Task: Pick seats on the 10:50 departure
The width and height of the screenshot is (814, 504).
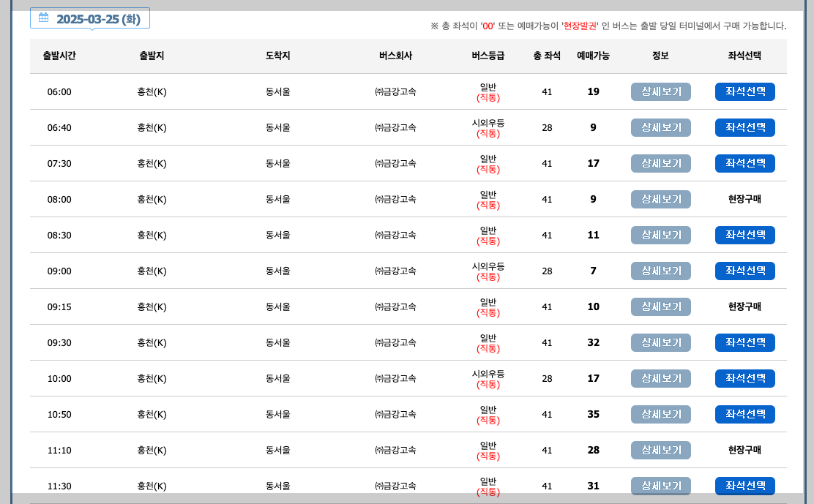Action: tap(744, 414)
